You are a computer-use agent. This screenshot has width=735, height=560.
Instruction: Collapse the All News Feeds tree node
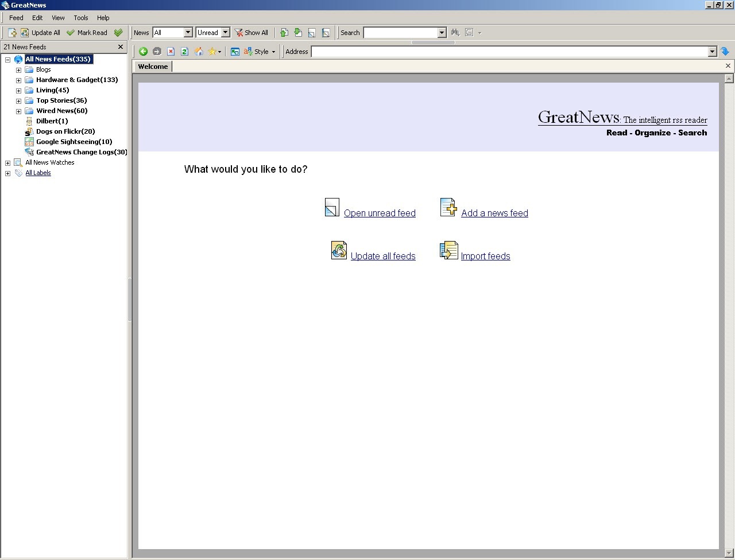point(7,60)
